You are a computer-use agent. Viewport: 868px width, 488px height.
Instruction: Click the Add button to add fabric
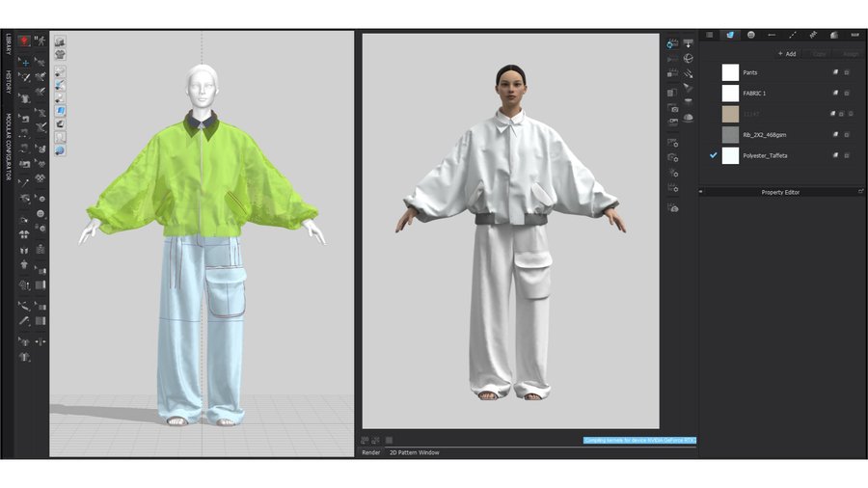pos(787,54)
